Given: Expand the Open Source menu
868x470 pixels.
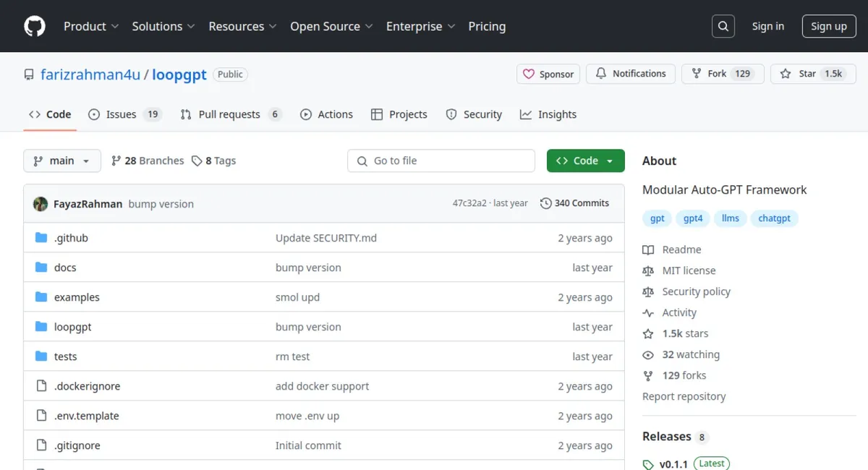Looking at the screenshot, I should pos(332,26).
